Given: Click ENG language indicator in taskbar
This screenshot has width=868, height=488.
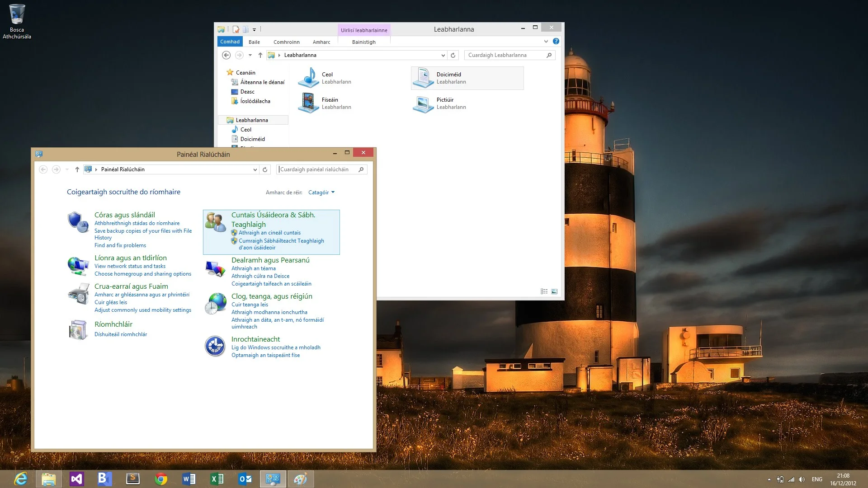Looking at the screenshot, I should (817, 479).
